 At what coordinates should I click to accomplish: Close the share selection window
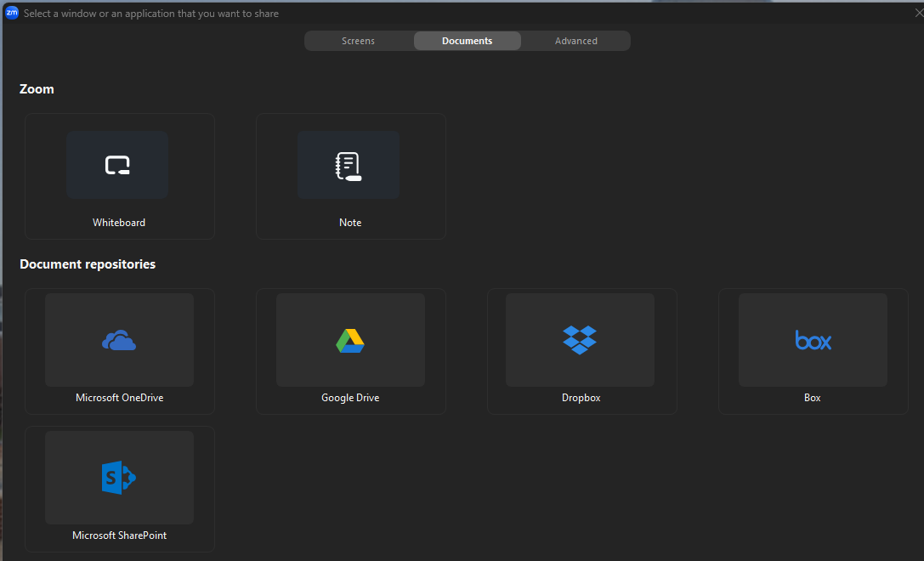tap(918, 13)
